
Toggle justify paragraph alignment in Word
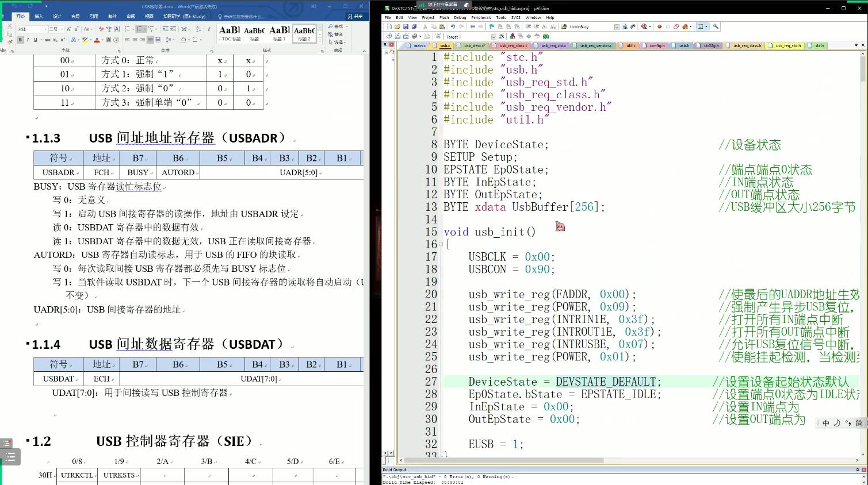click(x=150, y=40)
